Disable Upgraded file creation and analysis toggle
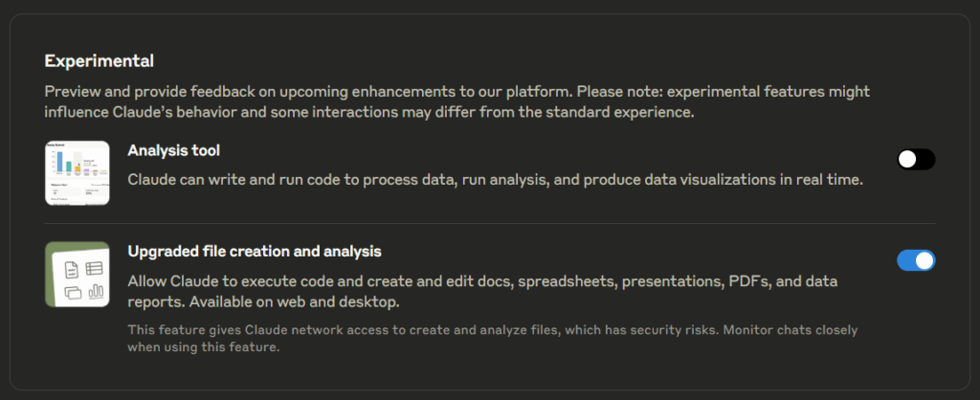Viewport: 980px width, 400px height. pos(916,260)
